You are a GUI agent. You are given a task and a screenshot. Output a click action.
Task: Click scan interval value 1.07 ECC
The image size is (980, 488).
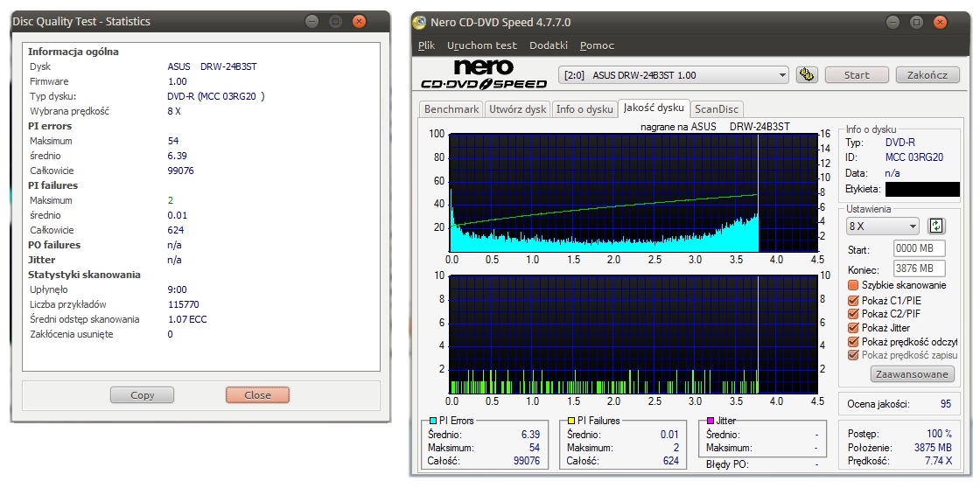(187, 319)
